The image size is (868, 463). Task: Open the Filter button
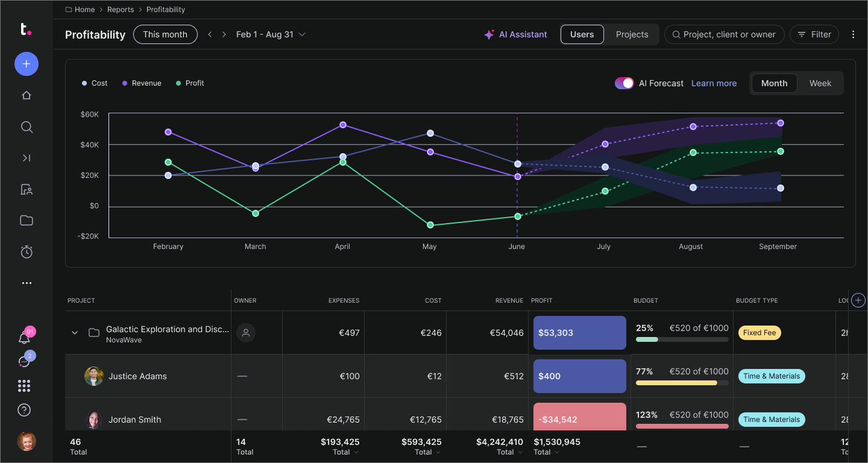[x=814, y=34]
